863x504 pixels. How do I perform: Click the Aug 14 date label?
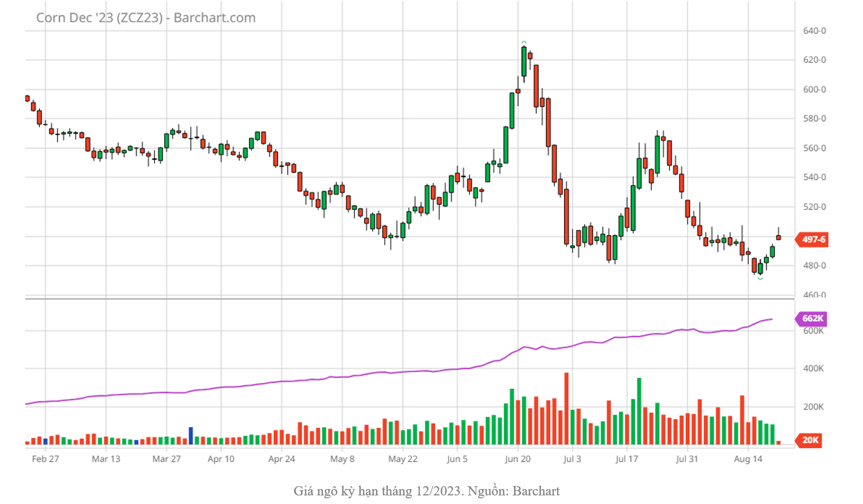coord(748,459)
